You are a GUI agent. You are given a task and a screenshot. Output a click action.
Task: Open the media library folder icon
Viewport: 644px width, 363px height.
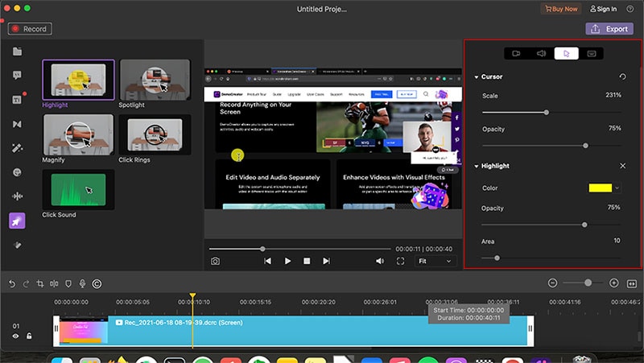(x=17, y=52)
